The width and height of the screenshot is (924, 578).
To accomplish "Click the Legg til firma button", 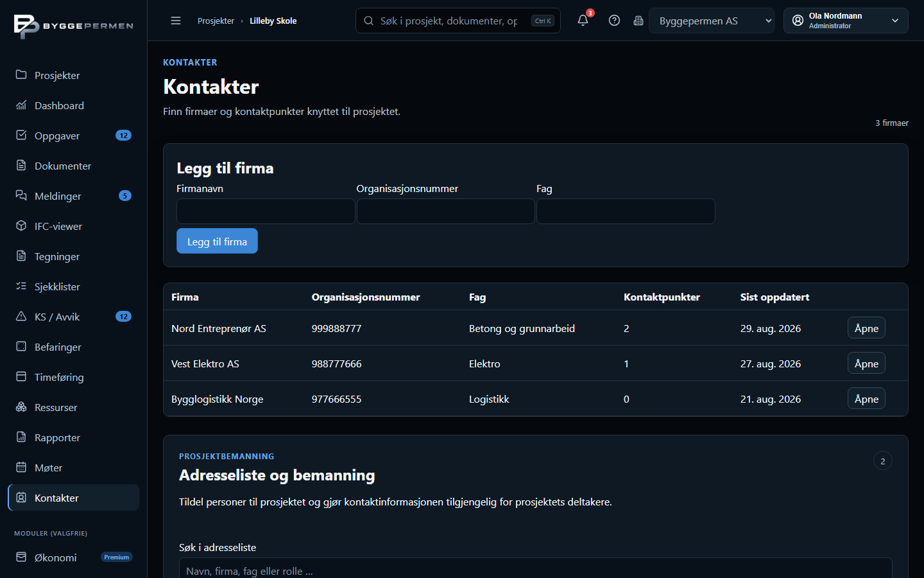I will click(217, 241).
